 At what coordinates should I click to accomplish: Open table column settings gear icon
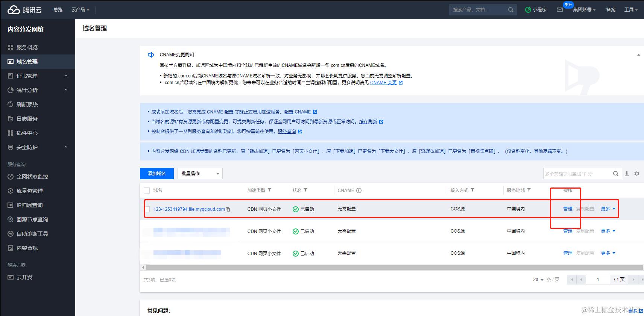click(637, 174)
